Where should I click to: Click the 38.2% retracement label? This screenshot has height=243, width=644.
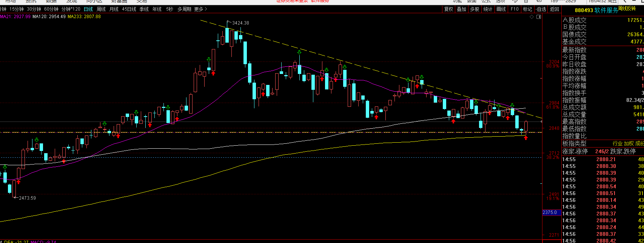[x=553, y=157]
